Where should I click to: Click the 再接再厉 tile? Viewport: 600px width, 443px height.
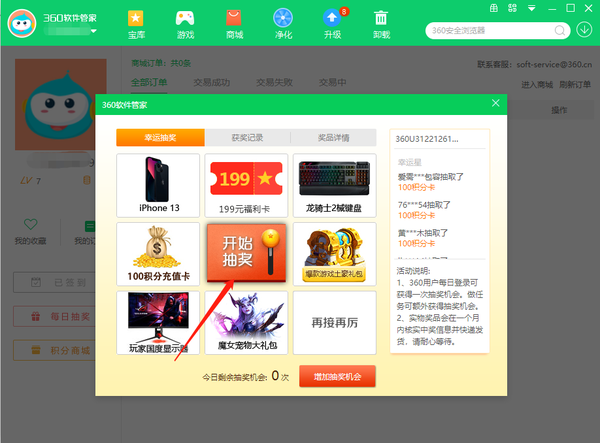[334, 322]
